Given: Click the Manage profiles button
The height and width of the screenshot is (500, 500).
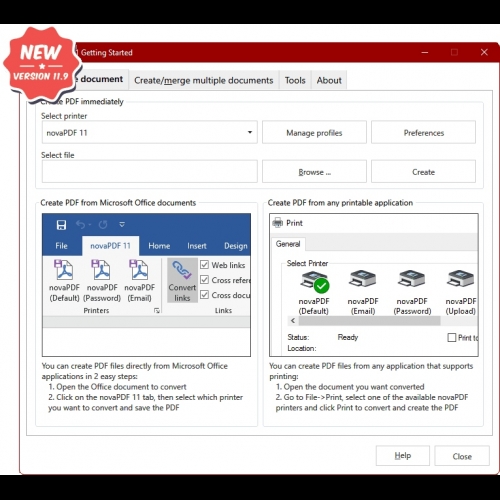Looking at the screenshot, I should click(314, 133).
